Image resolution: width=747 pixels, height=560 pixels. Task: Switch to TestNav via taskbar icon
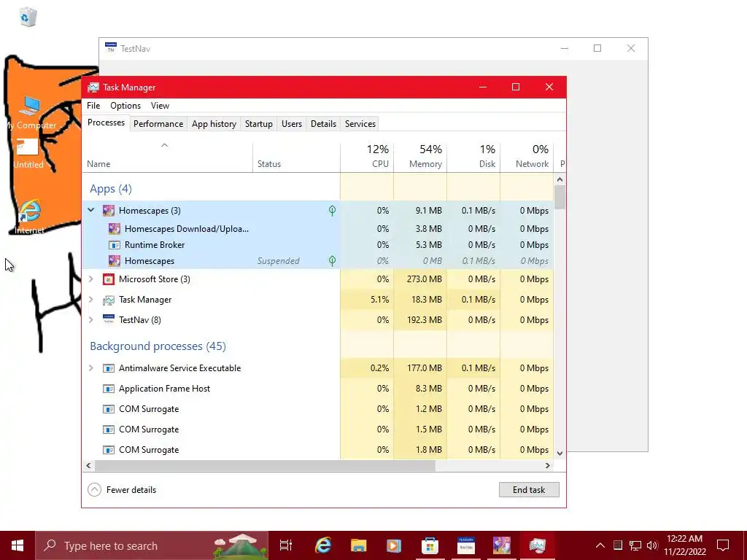click(x=465, y=545)
